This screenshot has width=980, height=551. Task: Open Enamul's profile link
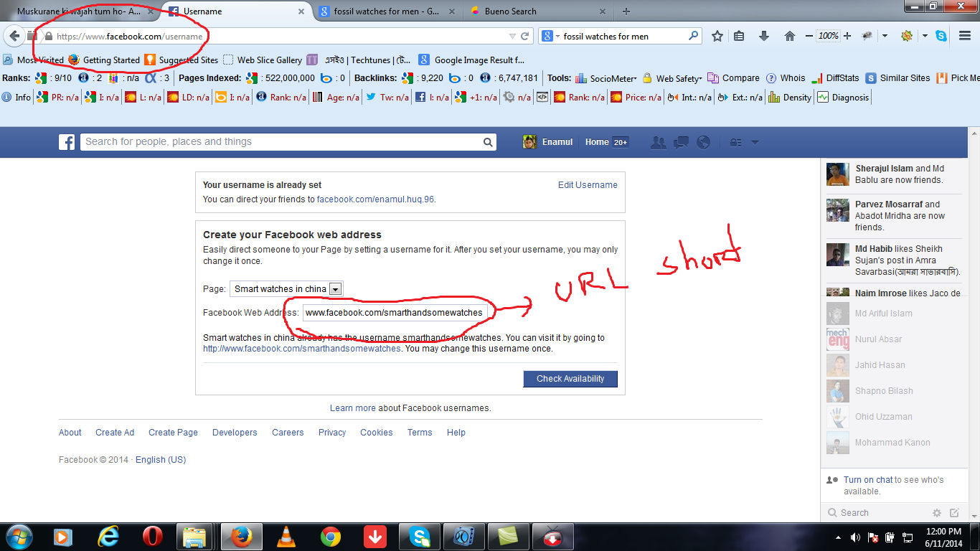tap(548, 142)
